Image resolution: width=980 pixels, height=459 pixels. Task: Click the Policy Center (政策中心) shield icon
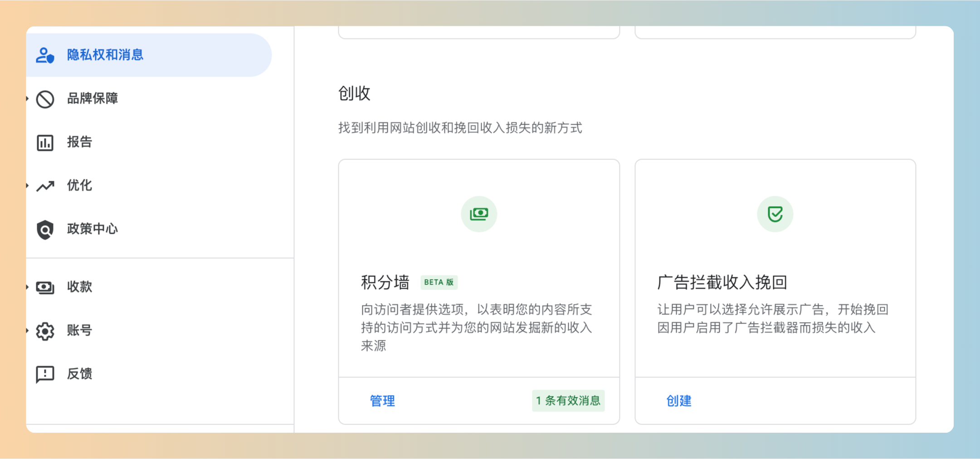pyautogui.click(x=45, y=230)
